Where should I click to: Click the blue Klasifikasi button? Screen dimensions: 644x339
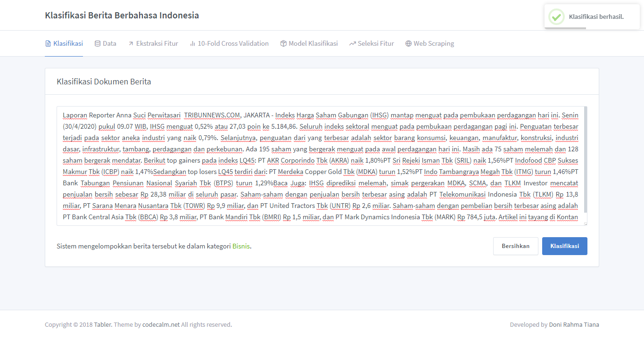pos(564,246)
